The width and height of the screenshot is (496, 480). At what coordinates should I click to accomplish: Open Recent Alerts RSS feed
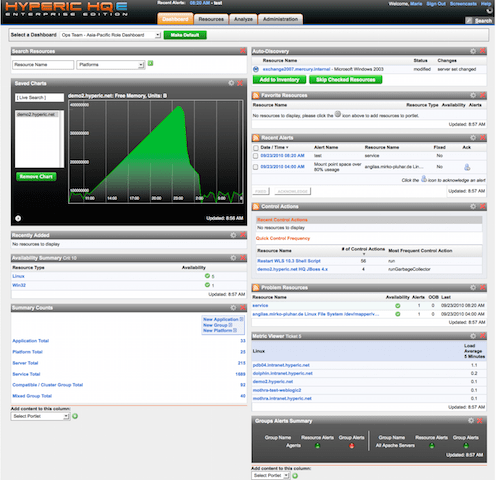[256, 138]
